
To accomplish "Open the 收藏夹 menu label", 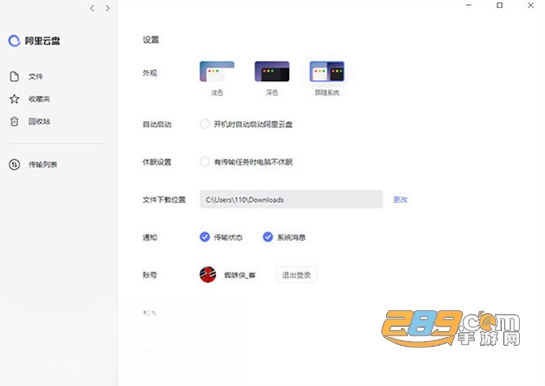I will click(39, 99).
